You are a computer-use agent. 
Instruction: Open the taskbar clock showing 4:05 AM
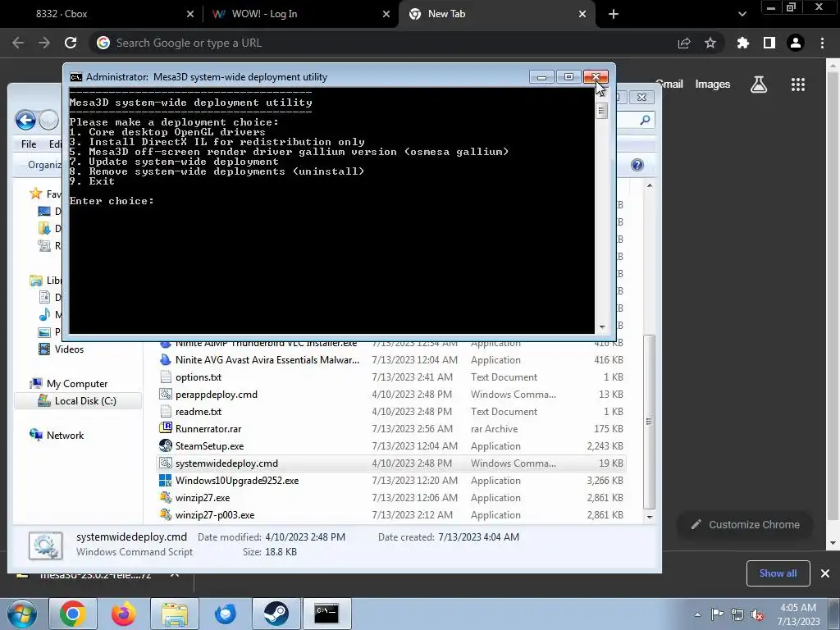798,614
